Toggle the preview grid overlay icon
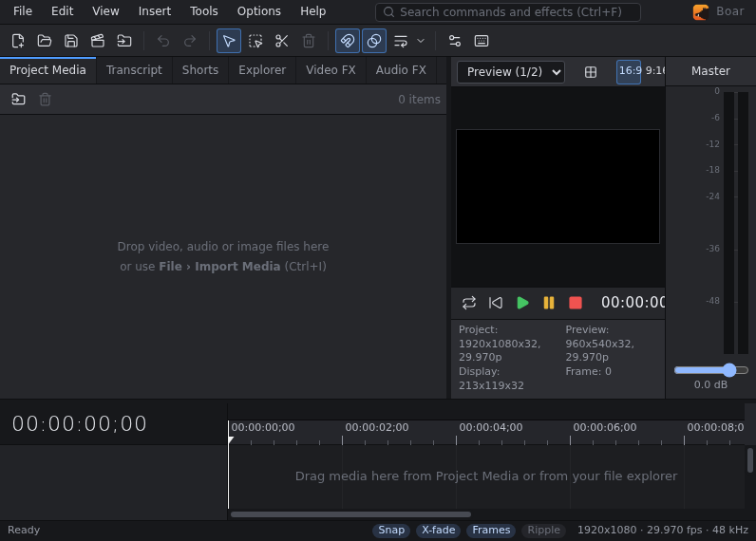The width and height of the screenshot is (756, 541). (591, 72)
